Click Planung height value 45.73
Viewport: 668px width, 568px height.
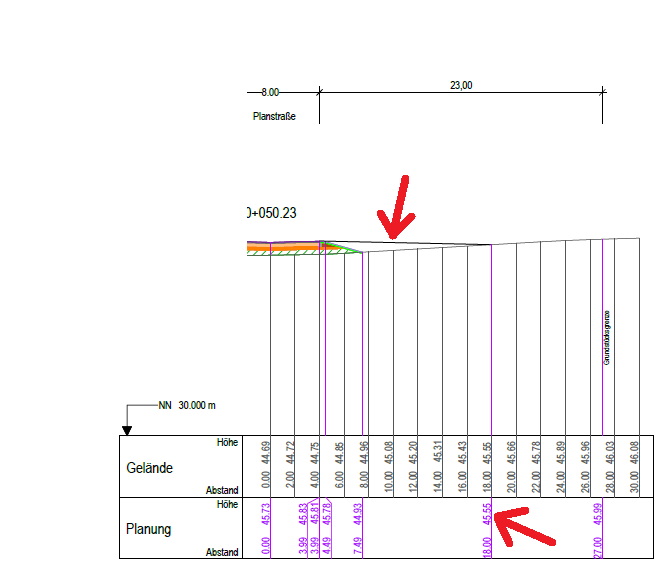tap(266, 513)
